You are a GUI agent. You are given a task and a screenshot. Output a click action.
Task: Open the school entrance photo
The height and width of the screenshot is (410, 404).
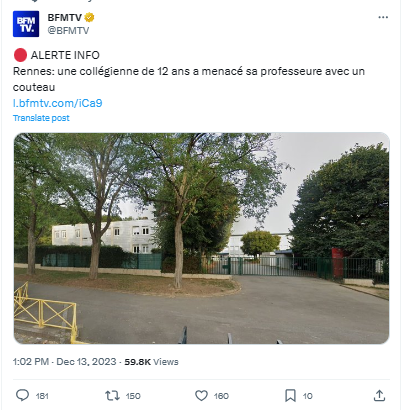click(201, 238)
